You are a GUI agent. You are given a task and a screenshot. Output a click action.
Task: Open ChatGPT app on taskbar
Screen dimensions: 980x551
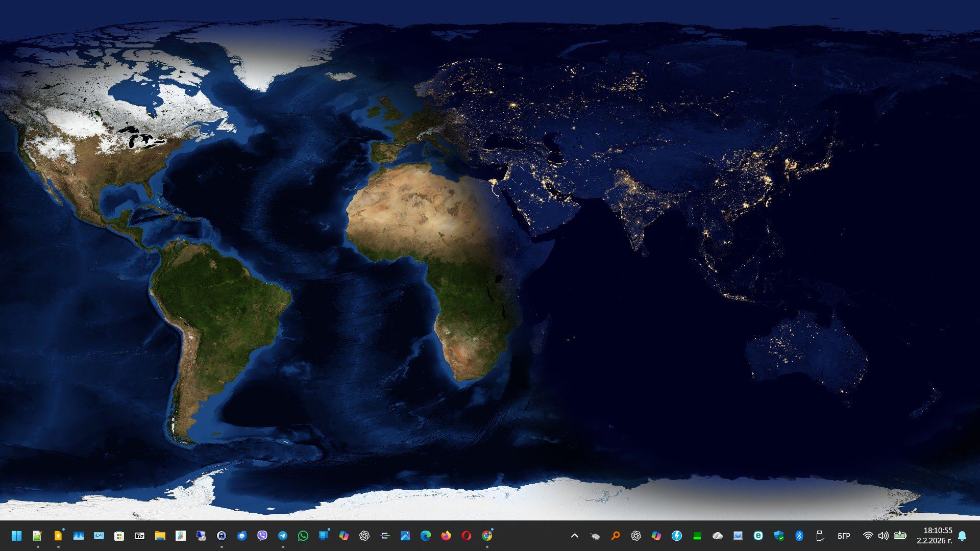point(364,536)
